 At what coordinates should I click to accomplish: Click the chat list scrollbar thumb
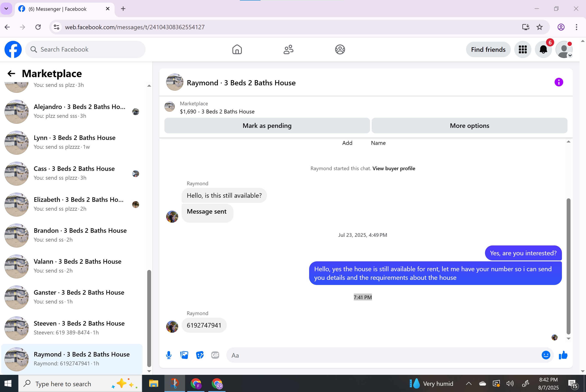(x=149, y=318)
